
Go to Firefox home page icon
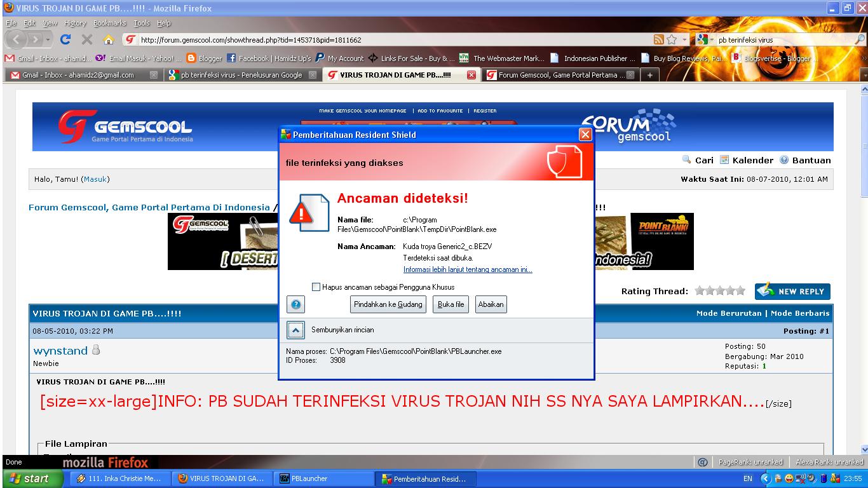coord(109,39)
